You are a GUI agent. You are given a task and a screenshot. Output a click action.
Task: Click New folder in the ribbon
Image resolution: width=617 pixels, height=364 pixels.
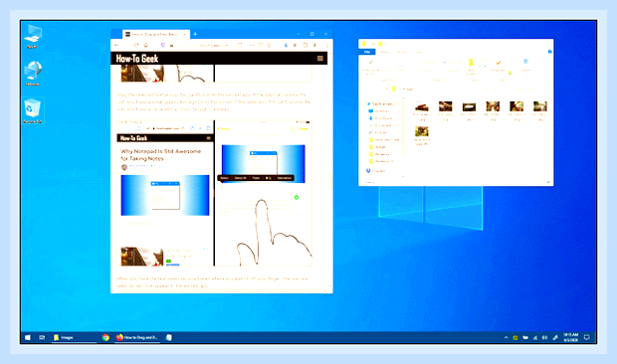(471, 67)
